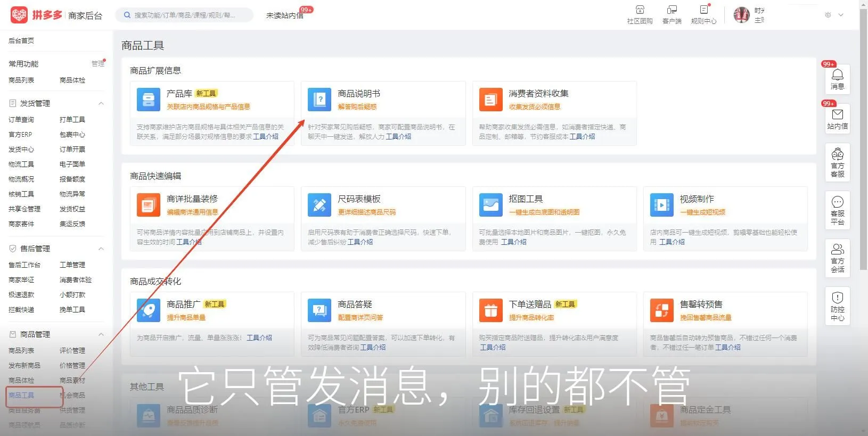Open 未读站内信 link
Viewport: 868px width, 436px height.
click(285, 15)
